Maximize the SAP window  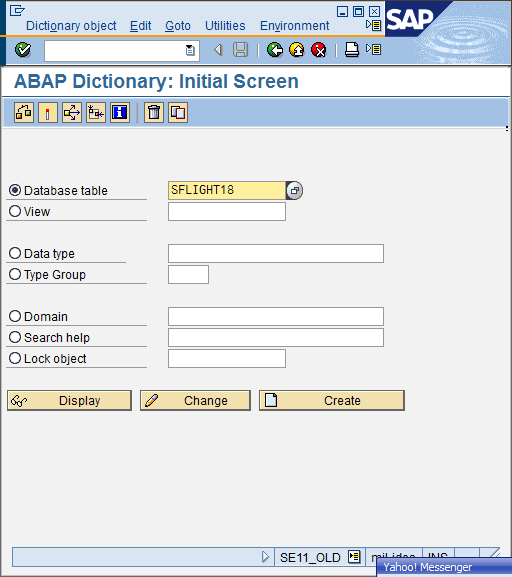click(358, 11)
